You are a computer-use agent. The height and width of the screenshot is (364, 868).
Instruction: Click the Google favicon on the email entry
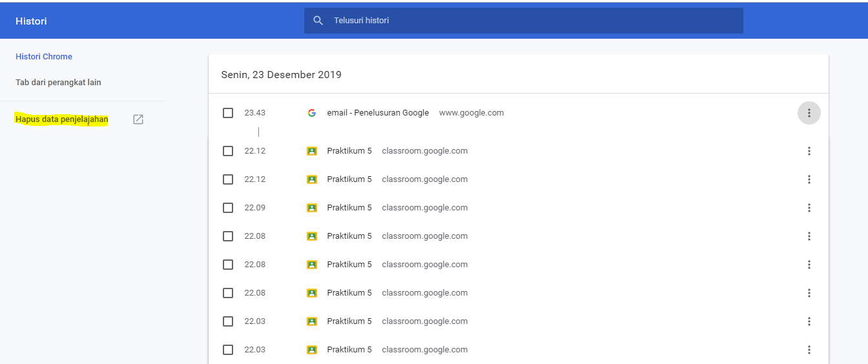pyautogui.click(x=312, y=113)
